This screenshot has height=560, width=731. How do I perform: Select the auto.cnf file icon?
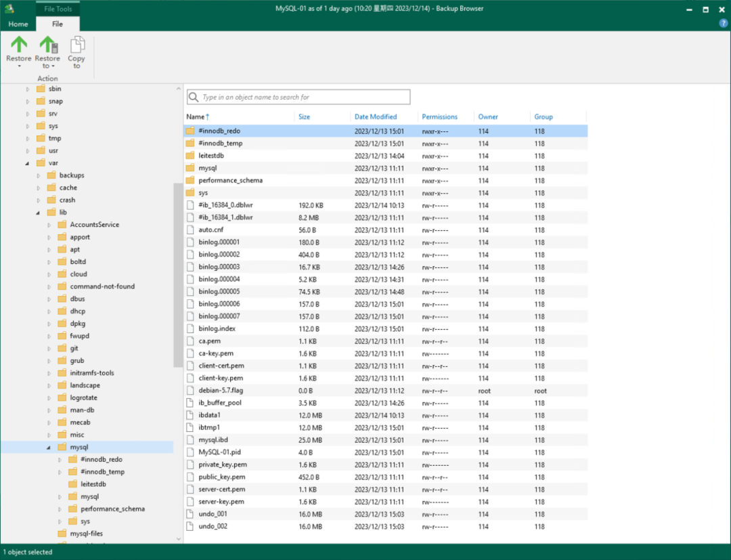pos(190,230)
